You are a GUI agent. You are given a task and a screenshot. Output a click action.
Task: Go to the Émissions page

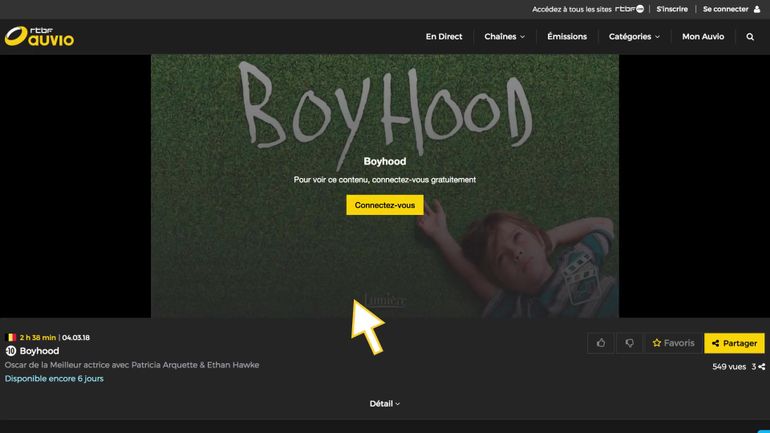click(x=567, y=37)
